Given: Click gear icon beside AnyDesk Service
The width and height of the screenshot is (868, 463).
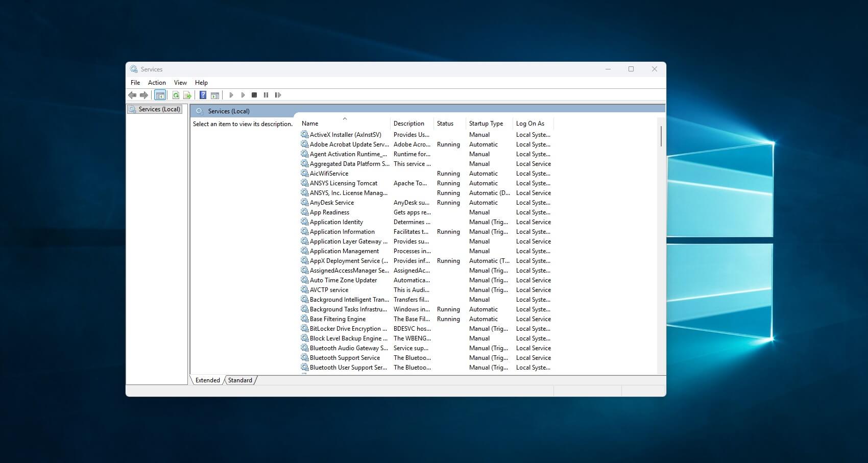Looking at the screenshot, I should point(305,203).
